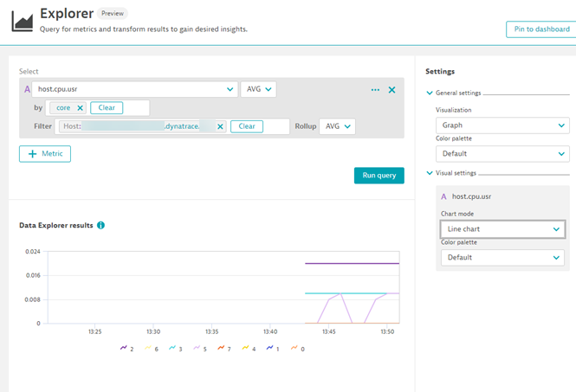Collapse the Visual settings section

click(x=430, y=174)
